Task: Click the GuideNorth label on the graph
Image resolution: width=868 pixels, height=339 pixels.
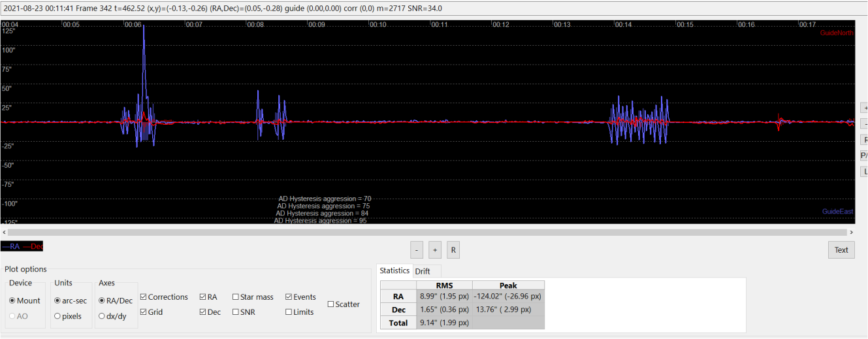Action: click(837, 32)
